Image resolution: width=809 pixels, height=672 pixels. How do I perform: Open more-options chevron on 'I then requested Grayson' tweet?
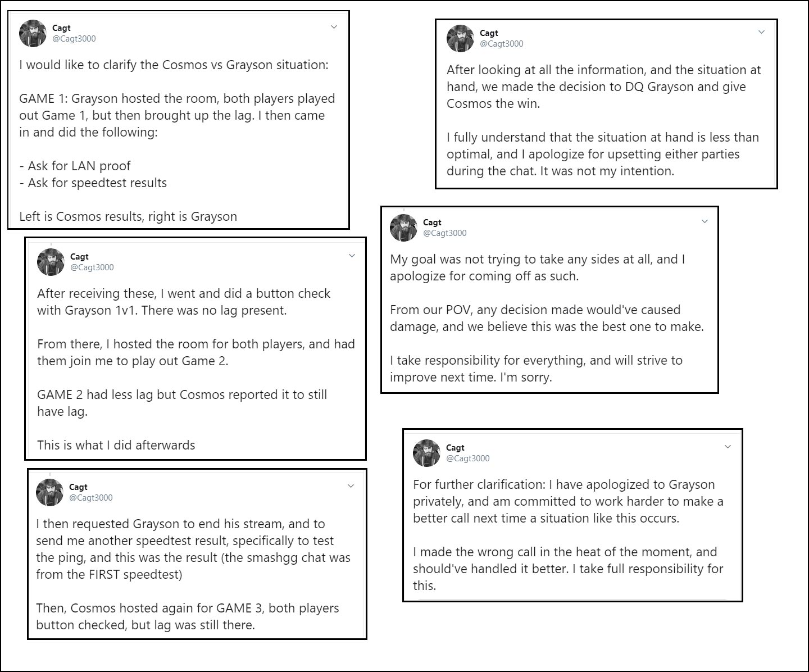pyautogui.click(x=351, y=486)
